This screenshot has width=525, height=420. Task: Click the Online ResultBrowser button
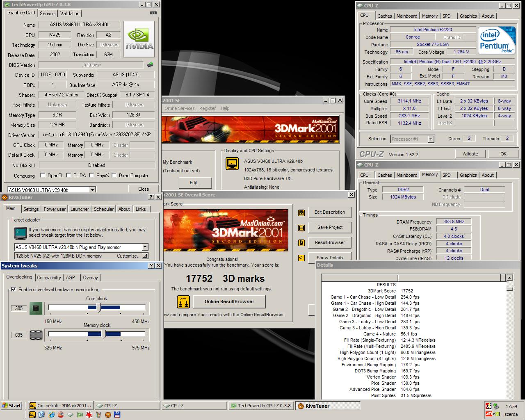[x=229, y=301]
